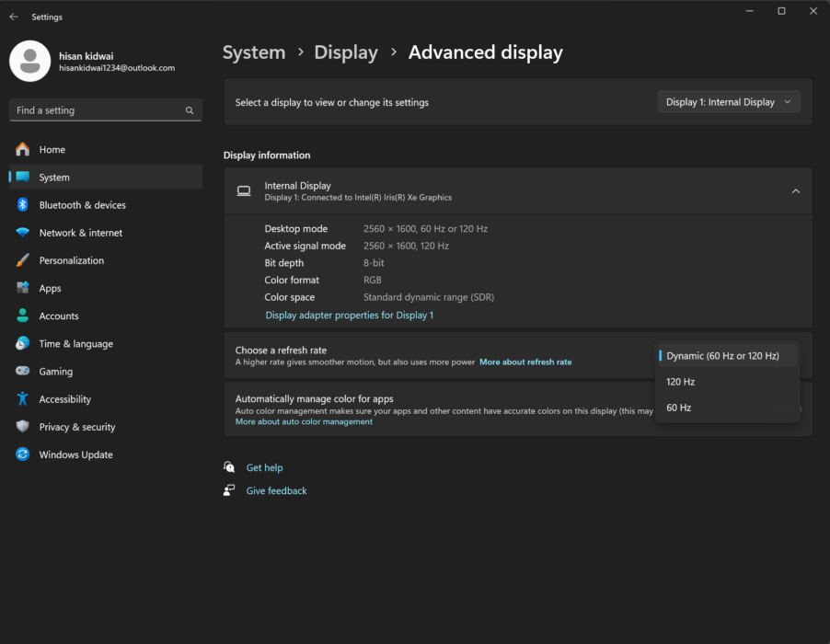Click the Windows Update icon

pyautogui.click(x=22, y=454)
